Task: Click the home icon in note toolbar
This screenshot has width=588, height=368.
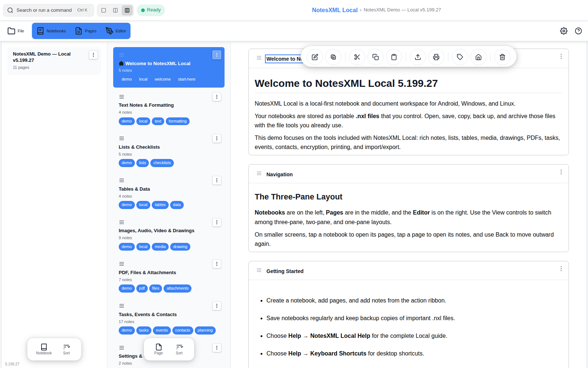Action: [x=478, y=57]
